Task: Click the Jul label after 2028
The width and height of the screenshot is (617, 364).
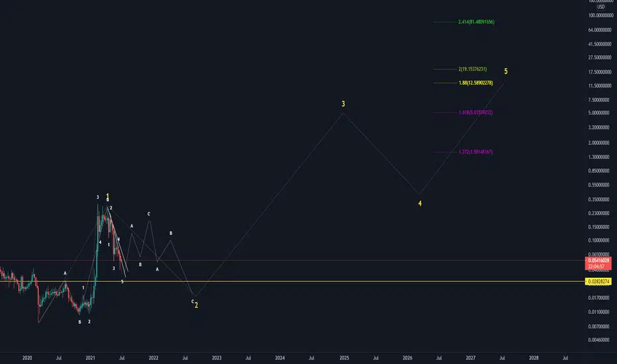Action: (565, 358)
